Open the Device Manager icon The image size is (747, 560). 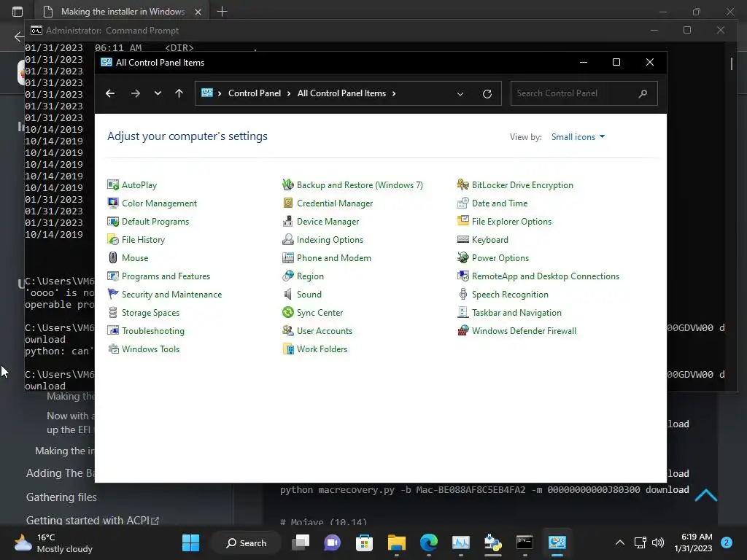pos(287,222)
